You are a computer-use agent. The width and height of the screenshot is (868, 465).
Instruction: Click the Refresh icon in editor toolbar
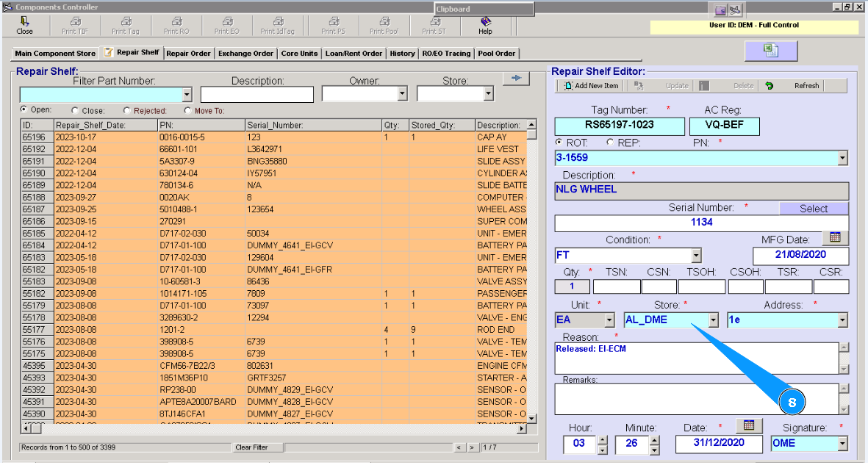click(x=770, y=86)
